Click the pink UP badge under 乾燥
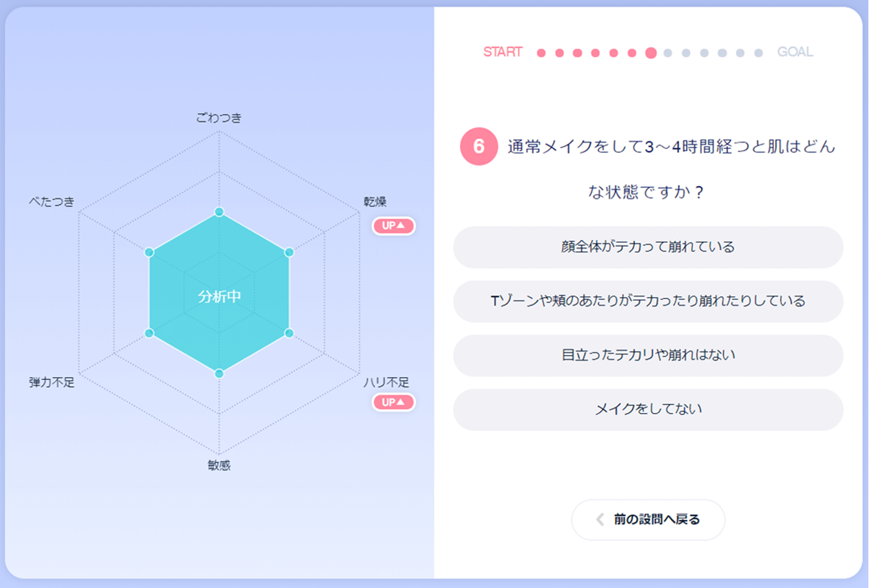The width and height of the screenshot is (870, 588). point(393,226)
